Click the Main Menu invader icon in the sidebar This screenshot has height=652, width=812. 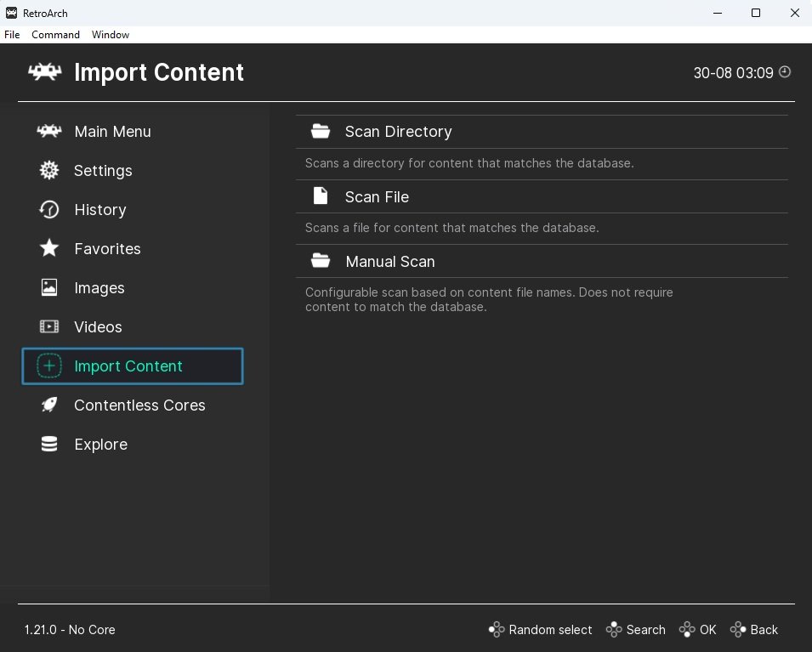point(49,131)
